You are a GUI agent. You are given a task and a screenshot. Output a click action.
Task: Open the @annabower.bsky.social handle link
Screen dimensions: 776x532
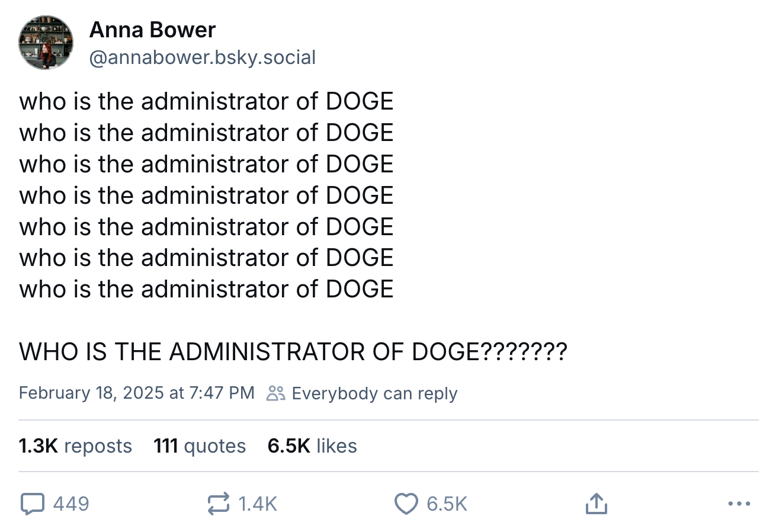[x=202, y=57]
